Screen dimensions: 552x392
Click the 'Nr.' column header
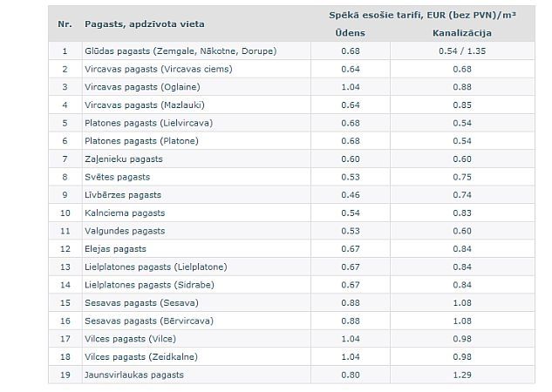tap(64, 24)
